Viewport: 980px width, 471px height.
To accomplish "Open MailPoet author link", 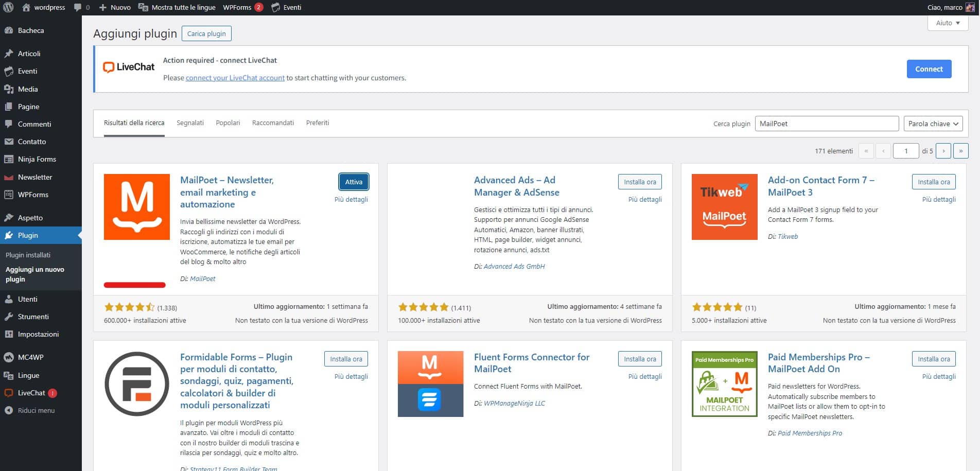I will tap(203, 278).
